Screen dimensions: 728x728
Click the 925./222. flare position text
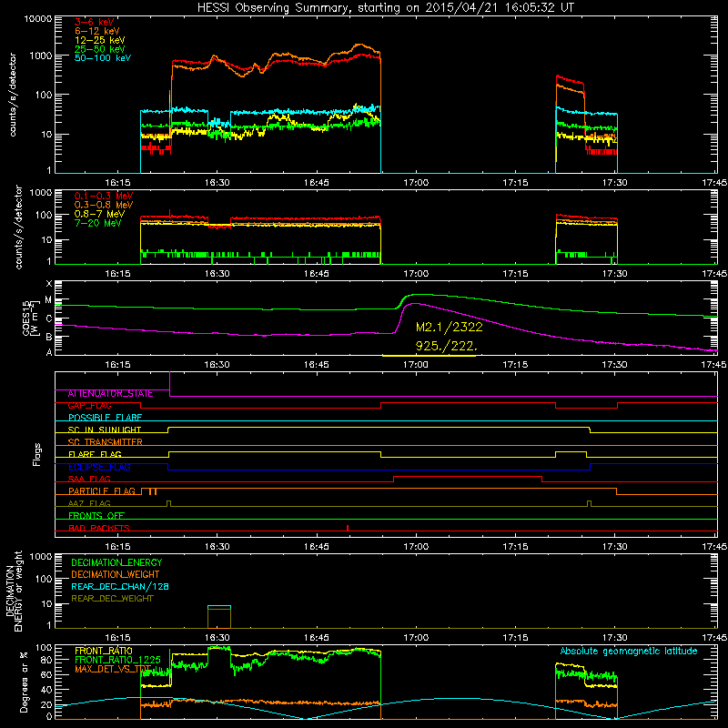446,346
